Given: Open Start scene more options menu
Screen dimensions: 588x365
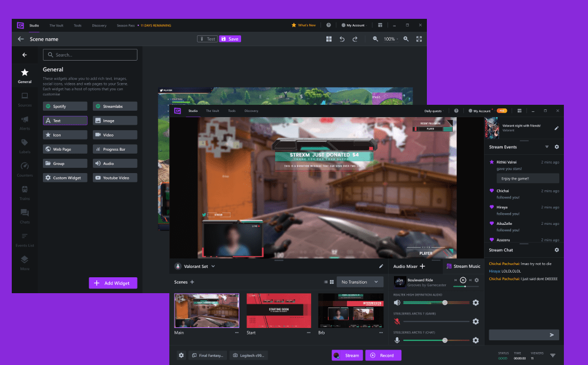Looking at the screenshot, I should tap(309, 333).
